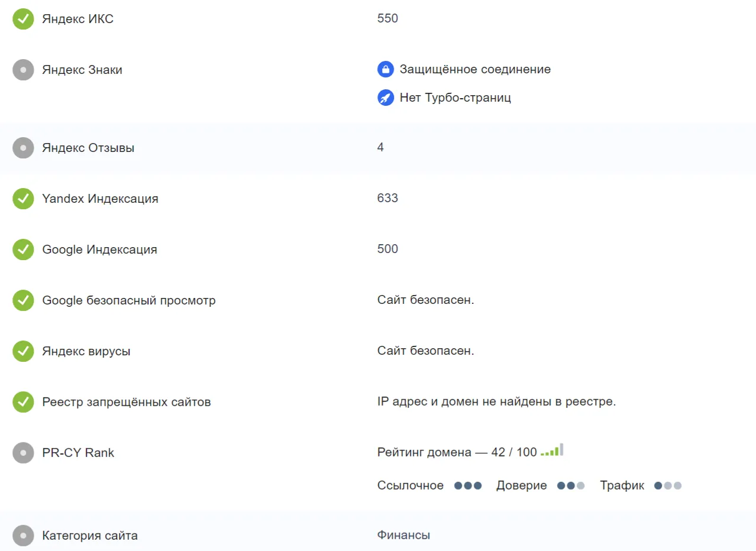The image size is (756, 551).
Task: Click gray status circle beside Яндекс Отзывы
Action: pos(23,148)
